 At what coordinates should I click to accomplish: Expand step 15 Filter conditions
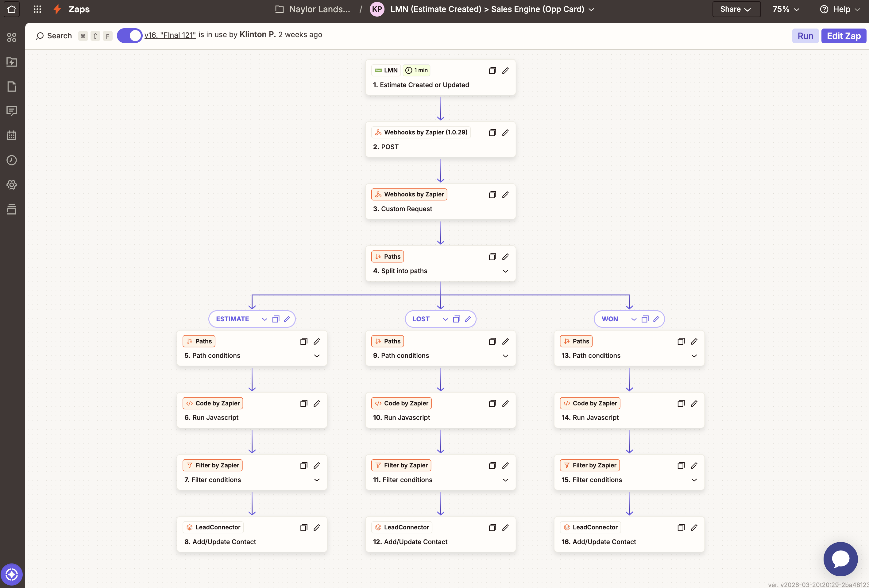694,480
